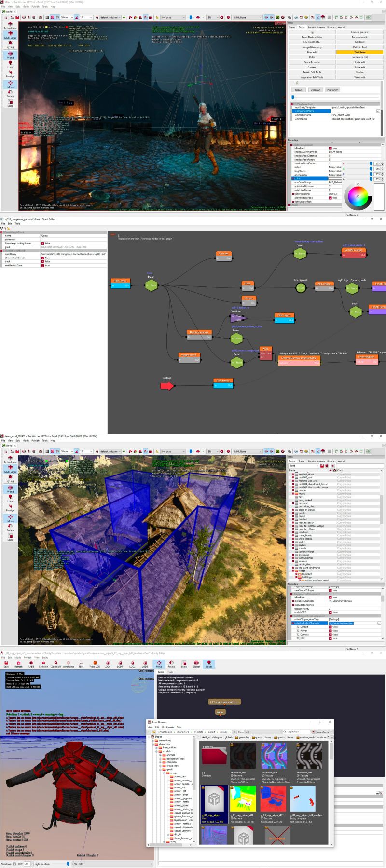Viewport: 386px width, 868px height.
Task: Click Spawn button in VMod panel
Action: pos(299,90)
